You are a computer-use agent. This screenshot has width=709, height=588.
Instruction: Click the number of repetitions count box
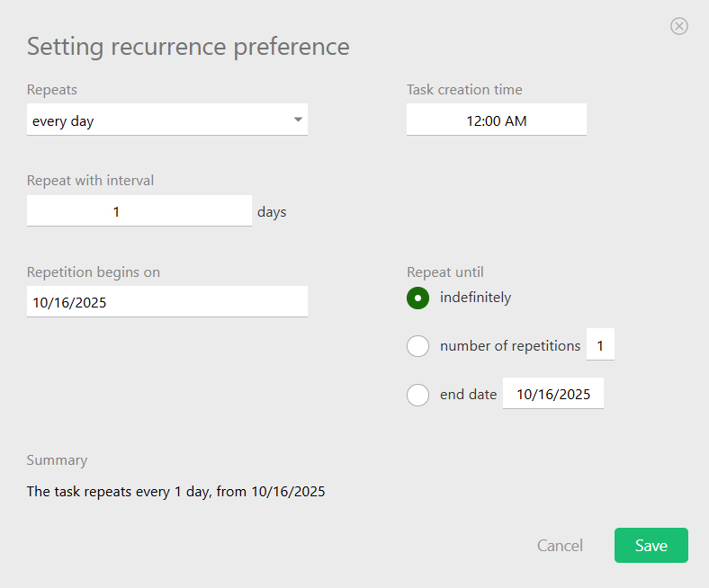click(x=600, y=346)
